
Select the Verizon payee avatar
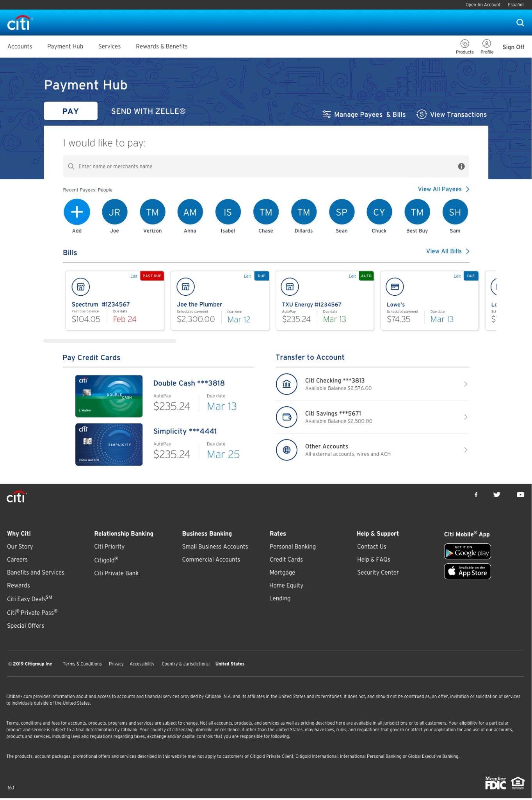coord(152,212)
